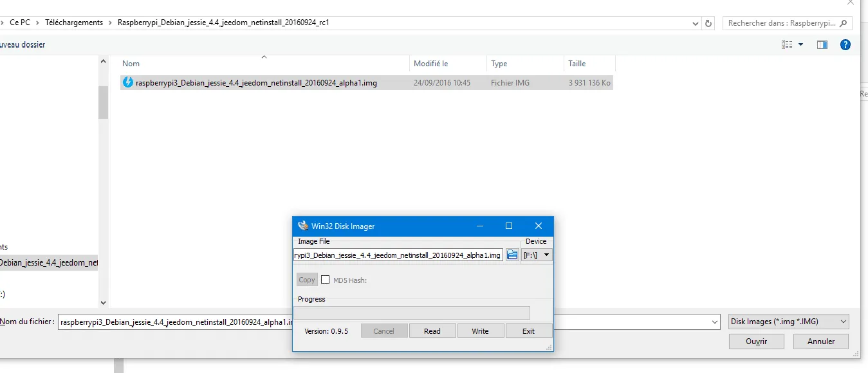Screen dimensions: 868x373
Task: Sort files by Modifié le column
Action: click(x=448, y=64)
